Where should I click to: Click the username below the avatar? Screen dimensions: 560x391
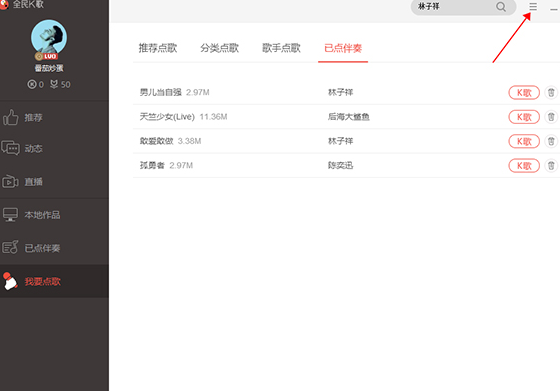49,68
